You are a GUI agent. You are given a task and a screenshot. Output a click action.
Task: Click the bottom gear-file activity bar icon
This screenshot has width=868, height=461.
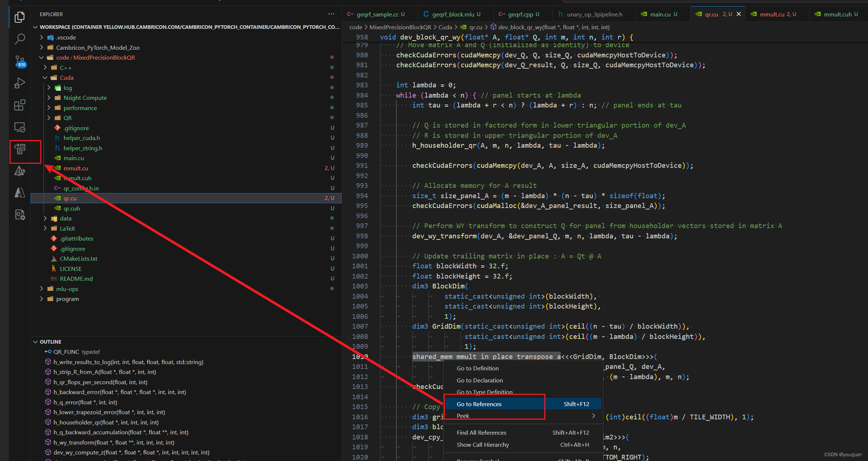tap(19, 215)
